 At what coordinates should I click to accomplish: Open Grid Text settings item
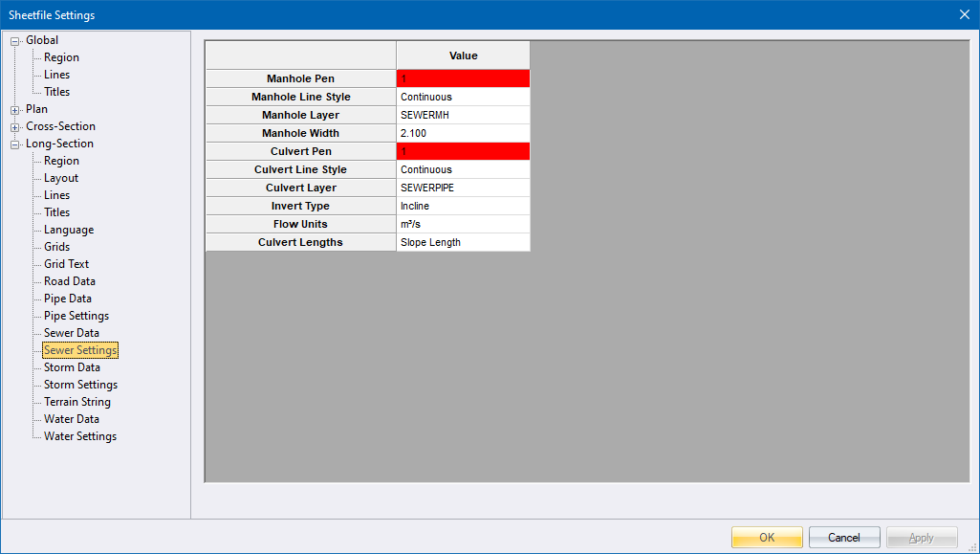66,264
